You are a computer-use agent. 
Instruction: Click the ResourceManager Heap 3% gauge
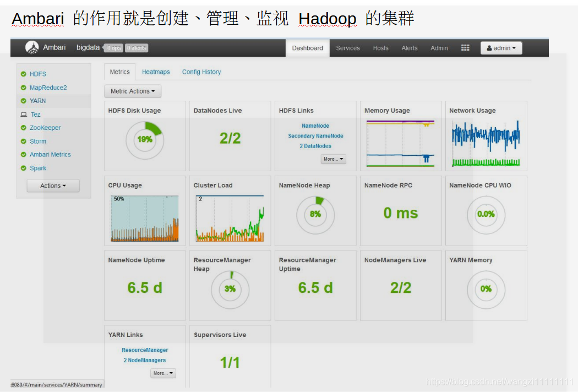pos(230,290)
